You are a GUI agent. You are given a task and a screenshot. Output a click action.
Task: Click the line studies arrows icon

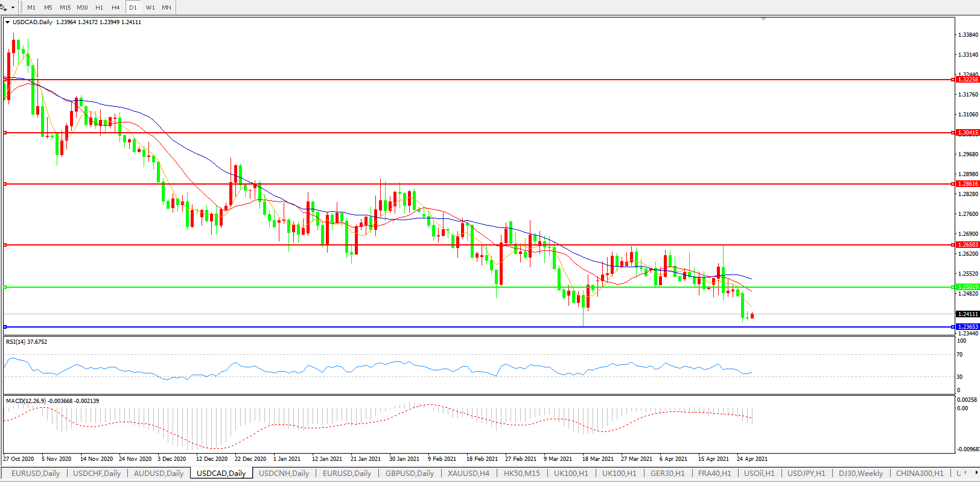pos(4,7)
